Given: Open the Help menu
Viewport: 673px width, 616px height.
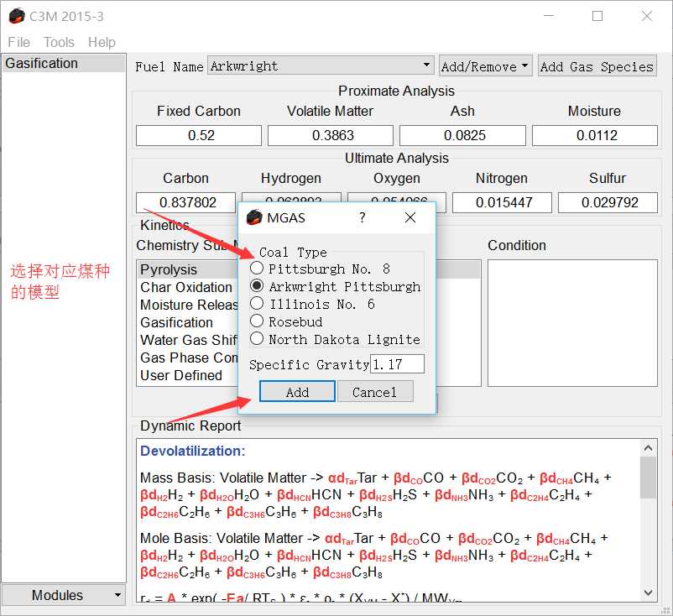Looking at the screenshot, I should tap(102, 42).
